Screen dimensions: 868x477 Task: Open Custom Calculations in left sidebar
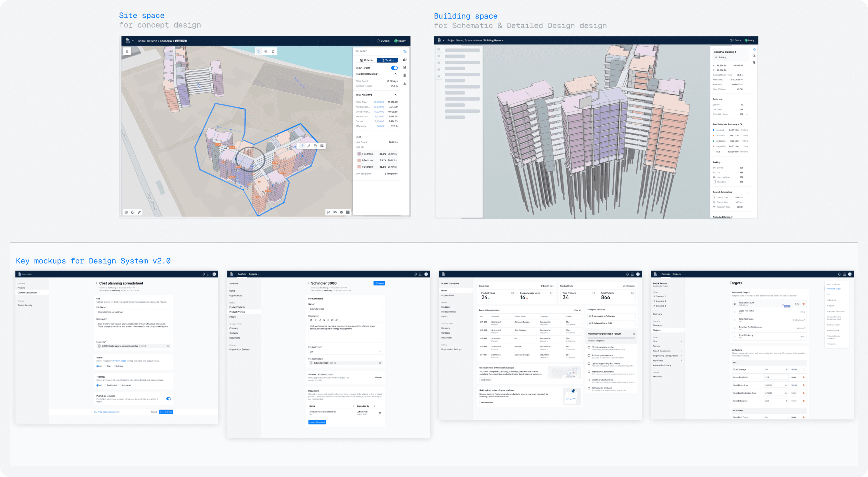pos(27,293)
